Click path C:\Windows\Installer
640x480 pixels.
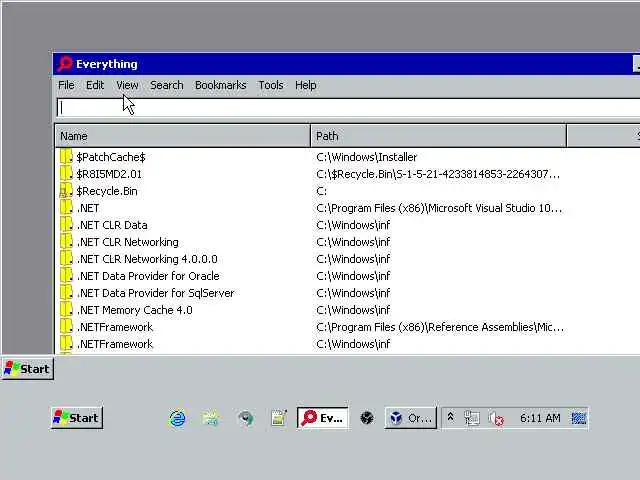[367, 157]
